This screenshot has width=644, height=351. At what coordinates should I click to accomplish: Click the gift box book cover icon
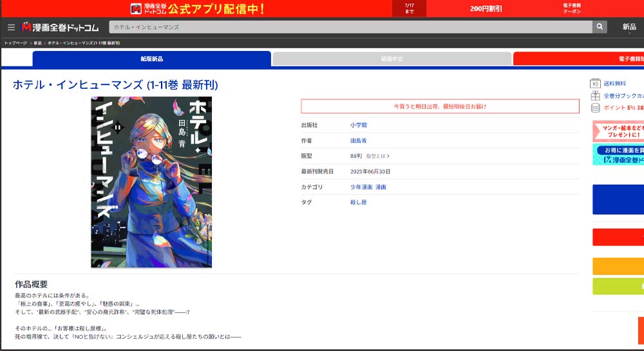595,96
